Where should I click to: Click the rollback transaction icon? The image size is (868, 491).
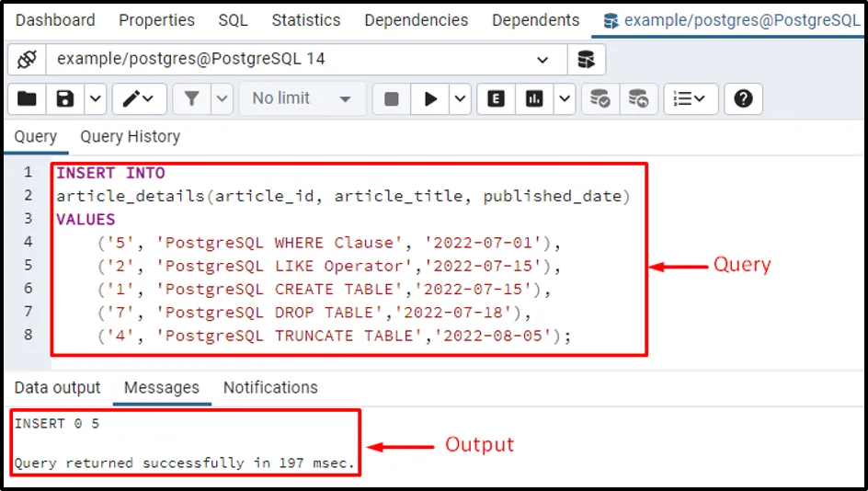pyautogui.click(x=638, y=99)
